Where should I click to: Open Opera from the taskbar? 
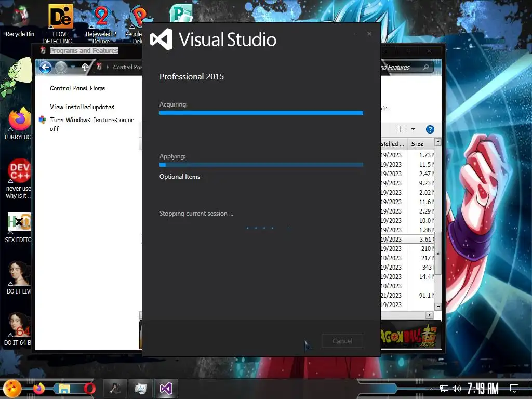(89, 389)
